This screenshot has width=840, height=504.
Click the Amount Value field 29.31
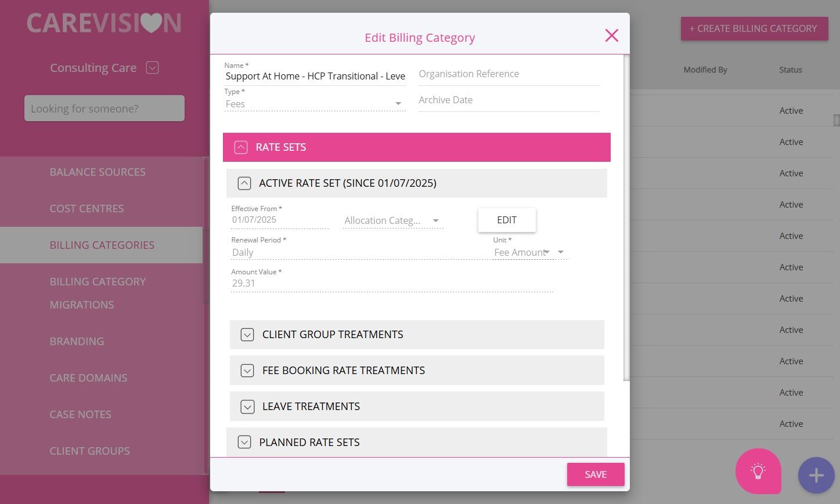[x=392, y=284]
